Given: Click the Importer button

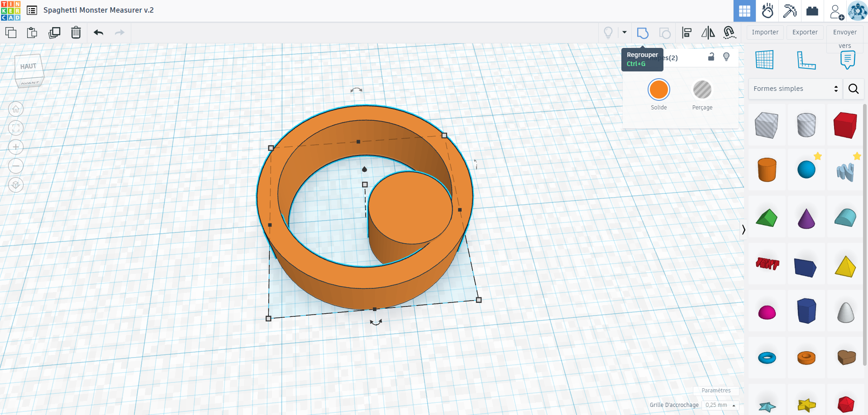Looking at the screenshot, I should tap(765, 32).
